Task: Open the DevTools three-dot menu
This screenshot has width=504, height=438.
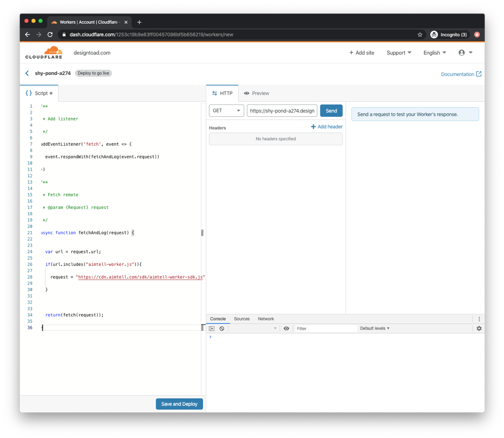Action: click(479, 319)
